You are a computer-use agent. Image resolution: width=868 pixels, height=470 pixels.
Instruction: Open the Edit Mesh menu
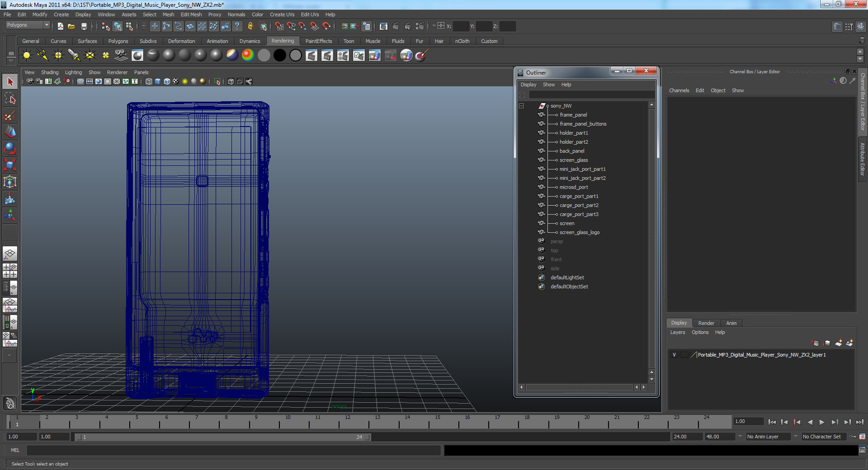tap(191, 14)
